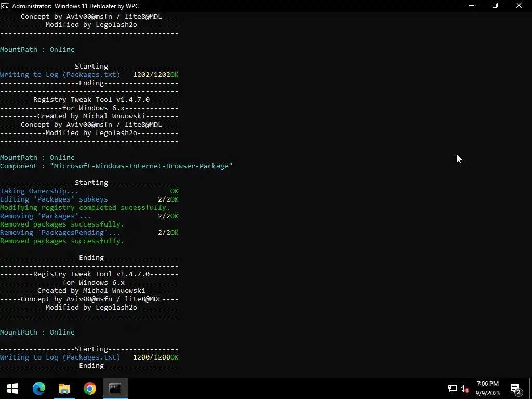
Task: Restore down the Debloater console window
Action: tap(495, 6)
